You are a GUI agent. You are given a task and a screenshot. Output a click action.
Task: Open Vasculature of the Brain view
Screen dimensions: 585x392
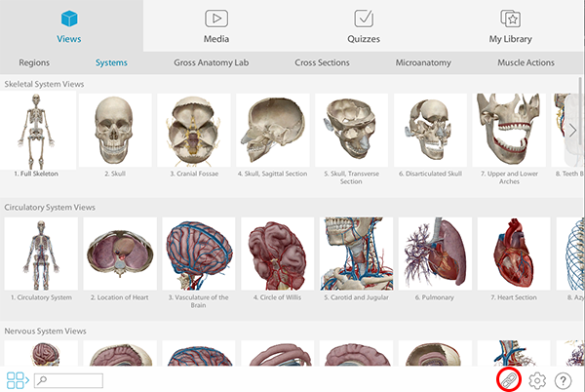(199, 254)
